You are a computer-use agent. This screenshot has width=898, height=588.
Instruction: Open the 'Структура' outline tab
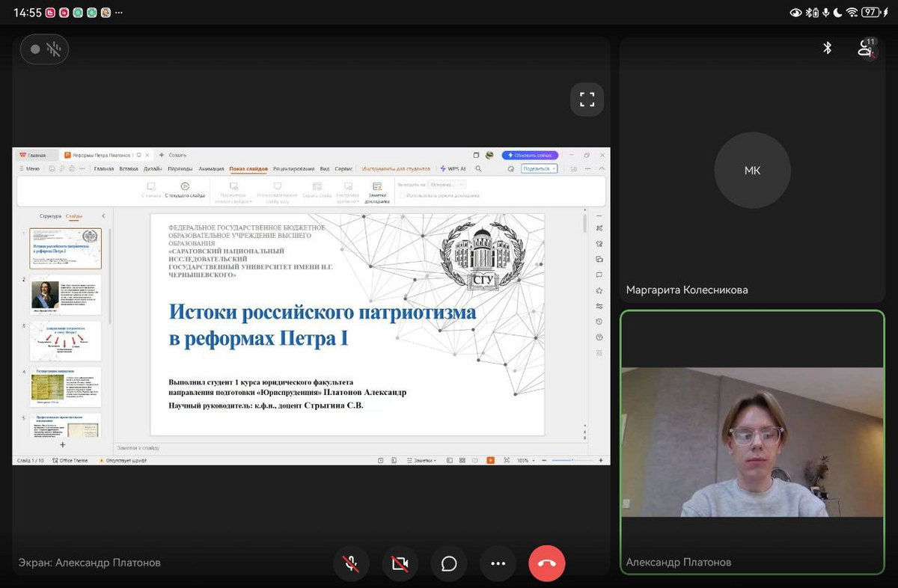[x=50, y=216]
